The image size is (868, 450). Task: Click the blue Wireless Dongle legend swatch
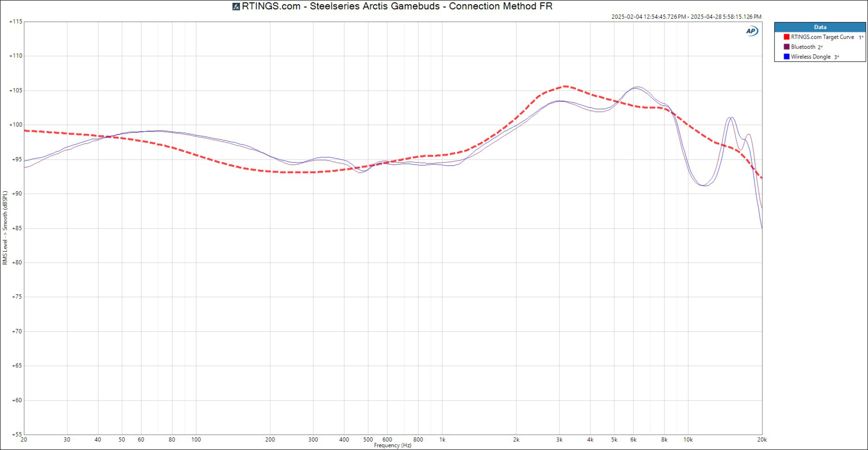786,57
